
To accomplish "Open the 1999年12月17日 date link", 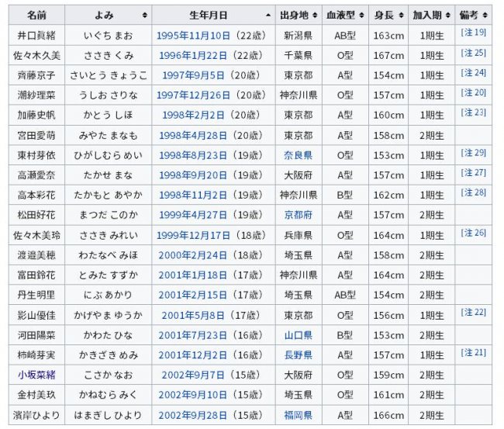I will pyautogui.click(x=194, y=235).
